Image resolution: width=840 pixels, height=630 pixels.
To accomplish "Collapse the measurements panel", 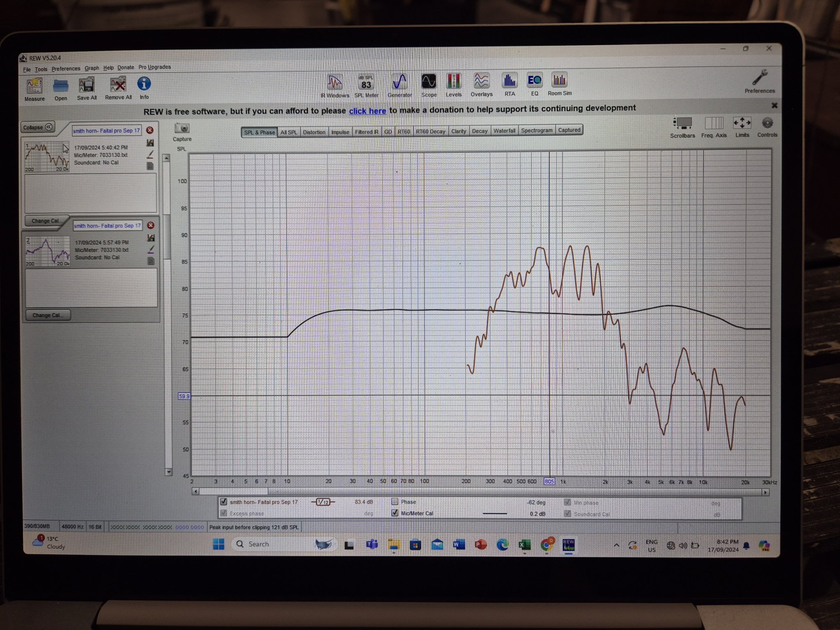I will pyautogui.click(x=38, y=127).
